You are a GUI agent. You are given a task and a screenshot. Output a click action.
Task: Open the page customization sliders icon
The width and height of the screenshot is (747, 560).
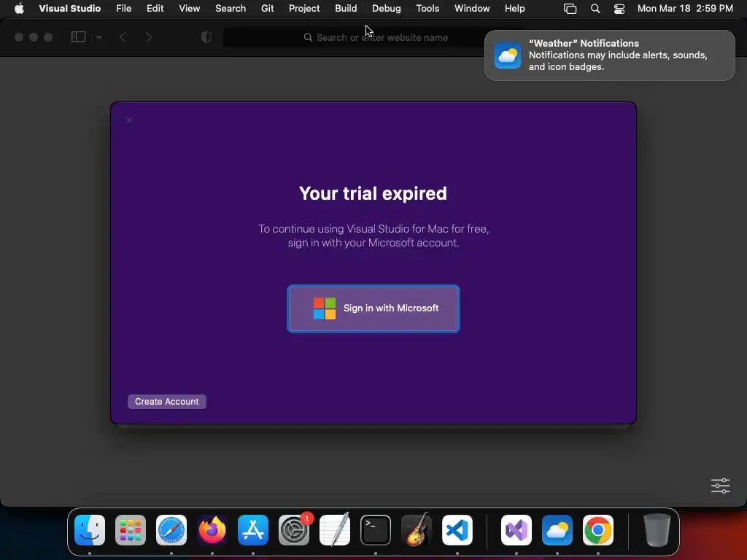point(720,486)
